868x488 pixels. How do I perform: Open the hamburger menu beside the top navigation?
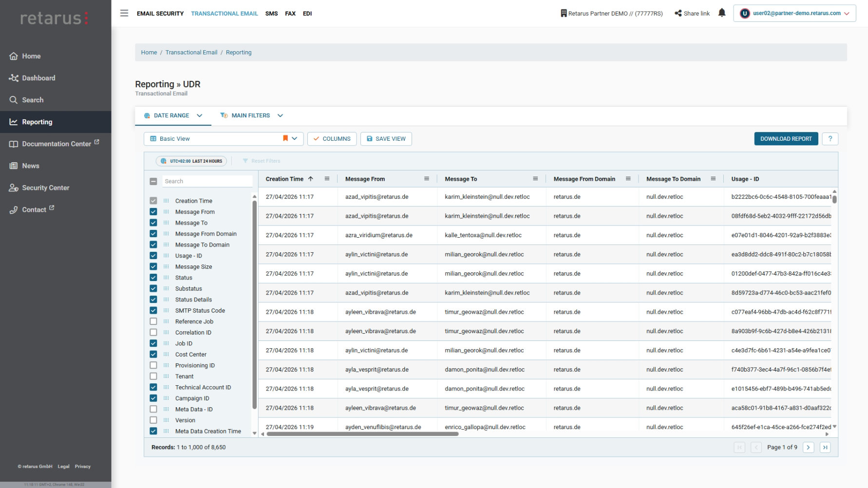tap(124, 13)
